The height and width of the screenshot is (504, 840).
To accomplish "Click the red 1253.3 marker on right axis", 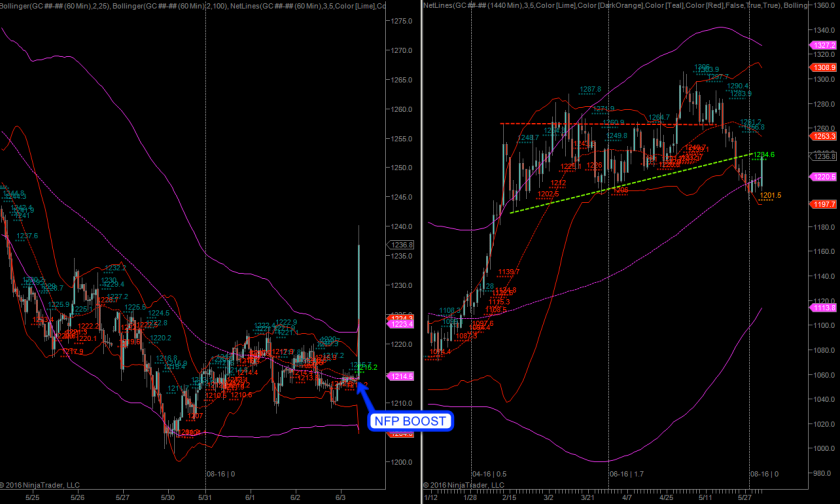I will coord(823,137).
